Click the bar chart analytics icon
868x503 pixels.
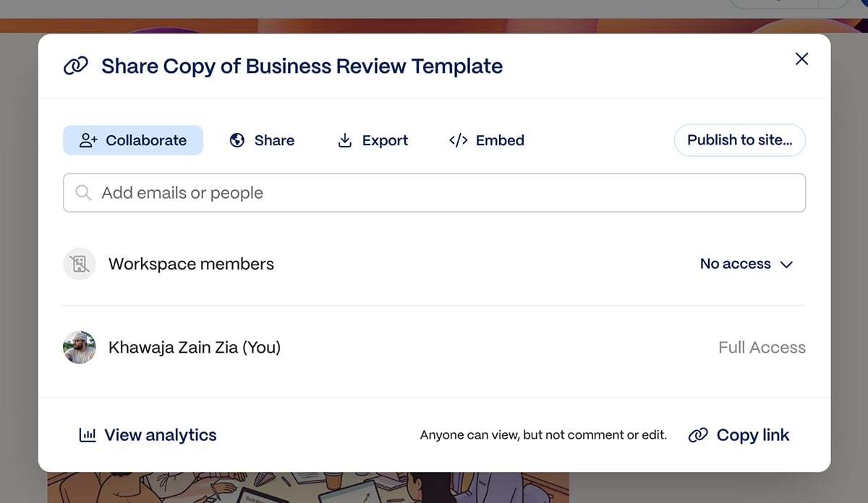(x=88, y=435)
